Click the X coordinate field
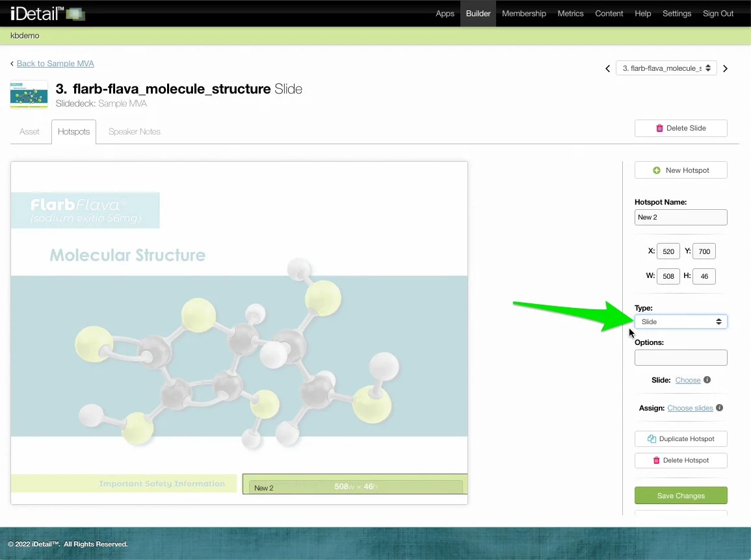 click(668, 251)
